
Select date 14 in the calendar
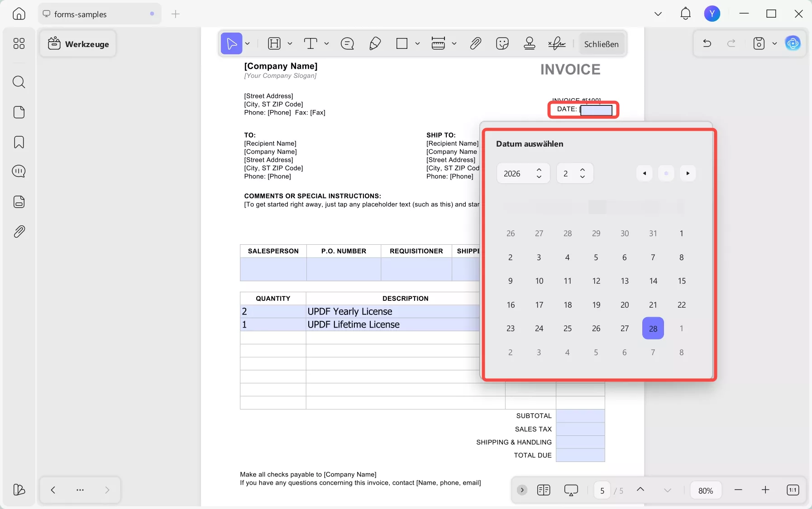click(x=653, y=281)
